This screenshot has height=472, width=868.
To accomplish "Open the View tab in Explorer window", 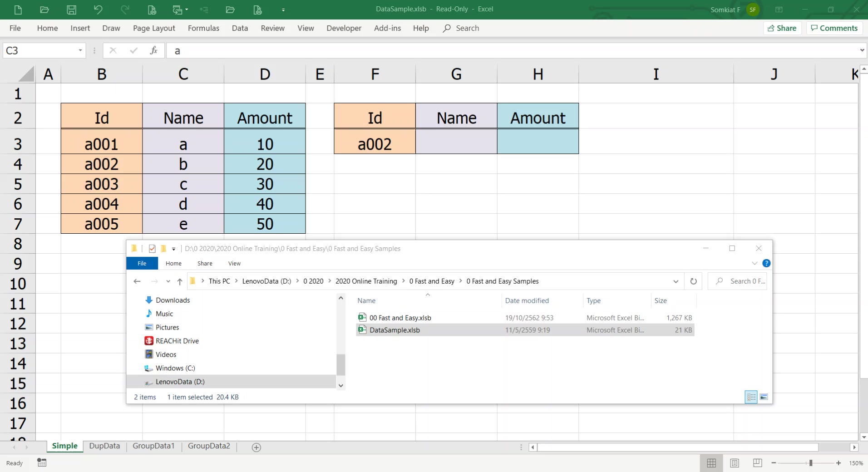I will point(234,263).
